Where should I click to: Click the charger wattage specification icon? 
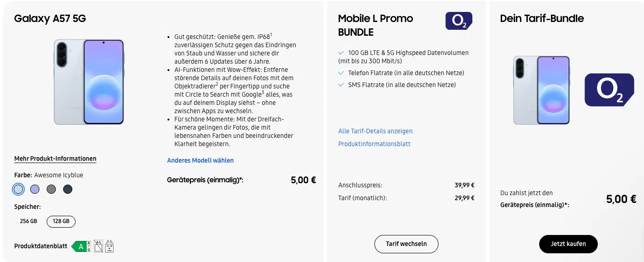109,246
